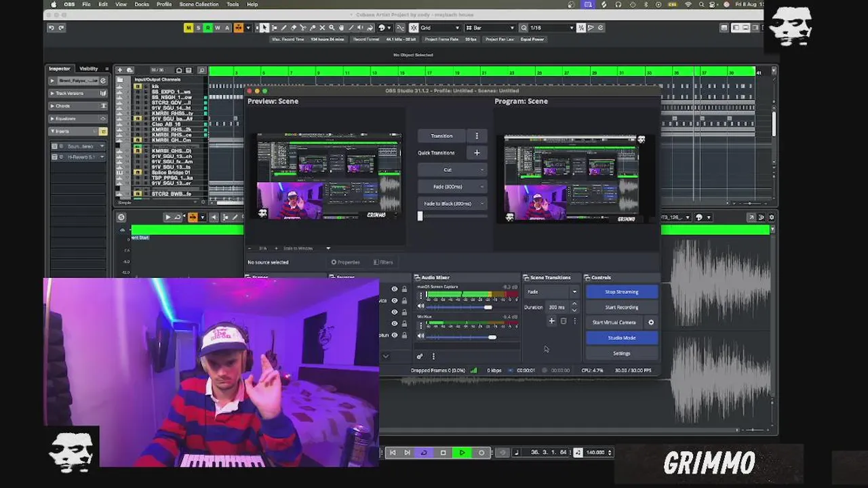Click the Transition button in studio mode
The width and height of the screenshot is (868, 488).
tap(441, 136)
